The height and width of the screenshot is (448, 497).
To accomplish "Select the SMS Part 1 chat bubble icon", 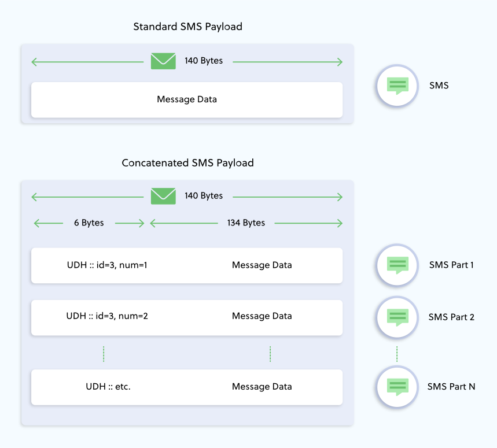I will point(396,265).
